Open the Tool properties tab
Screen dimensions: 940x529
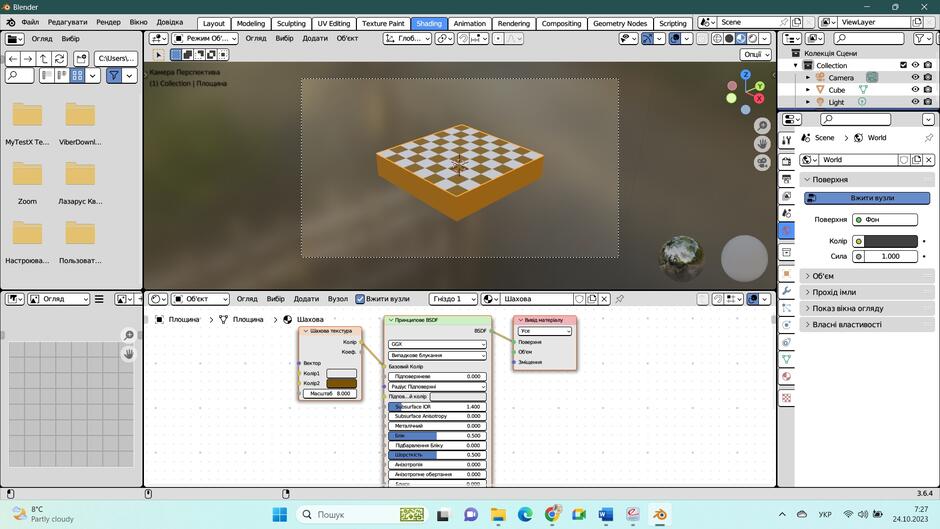pyautogui.click(x=787, y=140)
